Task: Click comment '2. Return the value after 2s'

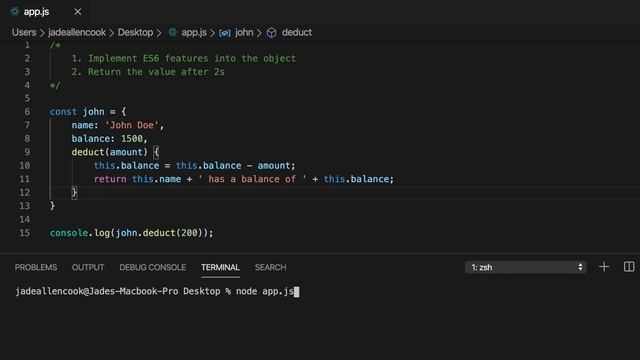Action: [148, 72]
